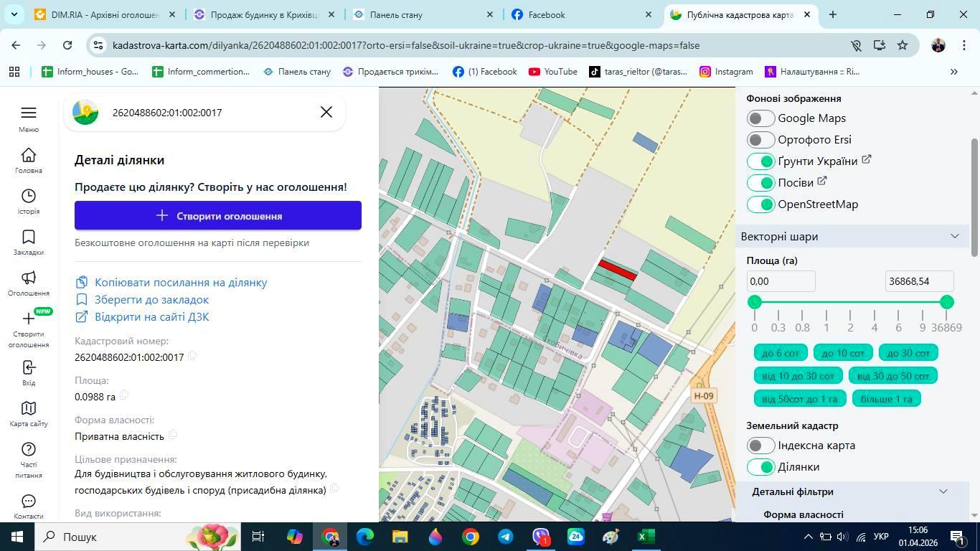
Task: Copy the Приватна власність ownership value
Action: pyautogui.click(x=173, y=435)
